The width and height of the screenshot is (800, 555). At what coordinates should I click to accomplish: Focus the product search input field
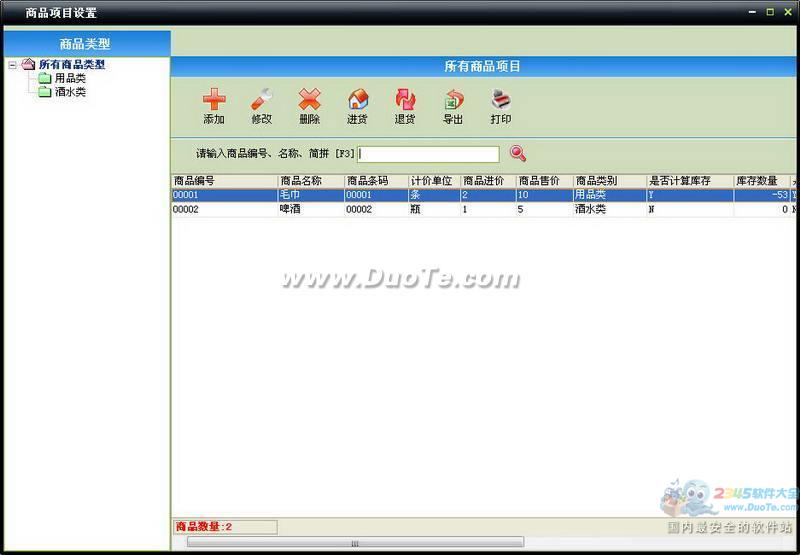point(429,154)
